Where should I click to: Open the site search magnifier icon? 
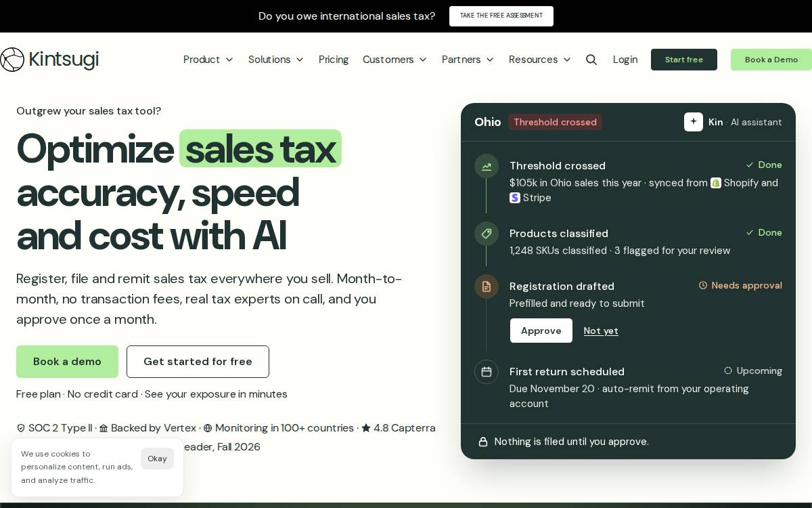[591, 60]
